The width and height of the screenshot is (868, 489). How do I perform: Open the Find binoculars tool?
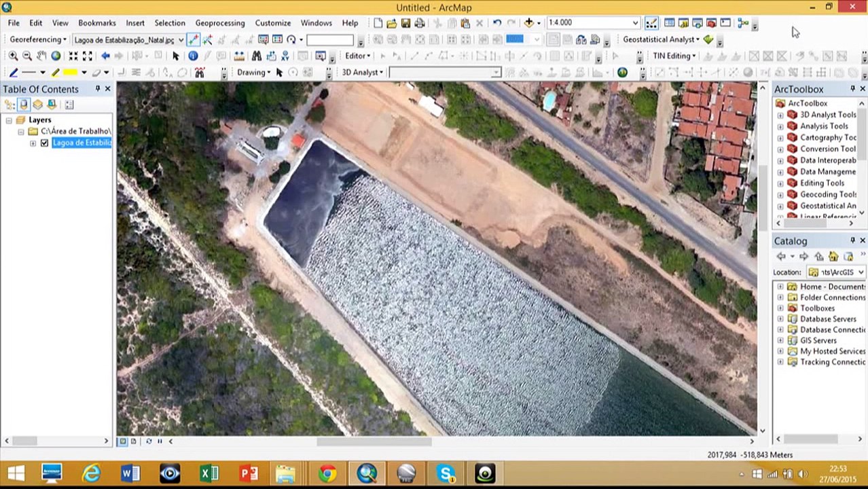coord(256,56)
